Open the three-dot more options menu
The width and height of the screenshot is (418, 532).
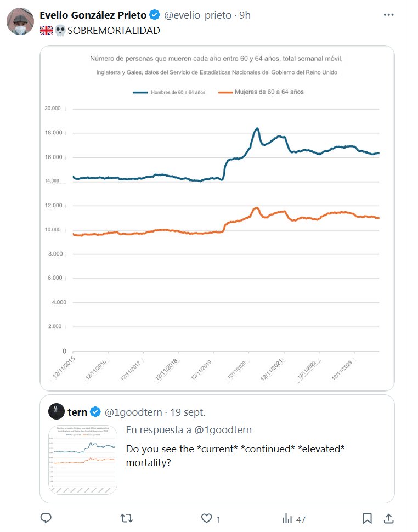pyautogui.click(x=388, y=15)
